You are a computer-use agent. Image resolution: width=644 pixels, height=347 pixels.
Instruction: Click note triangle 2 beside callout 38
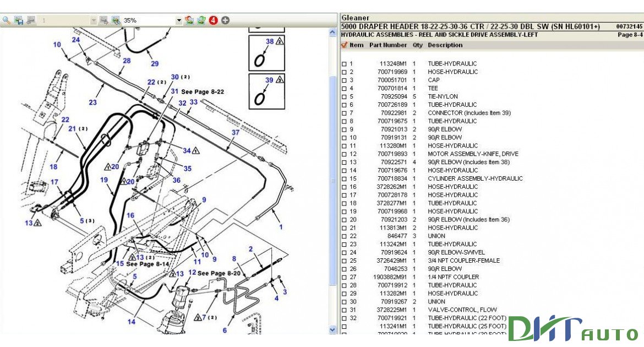[x=279, y=41]
